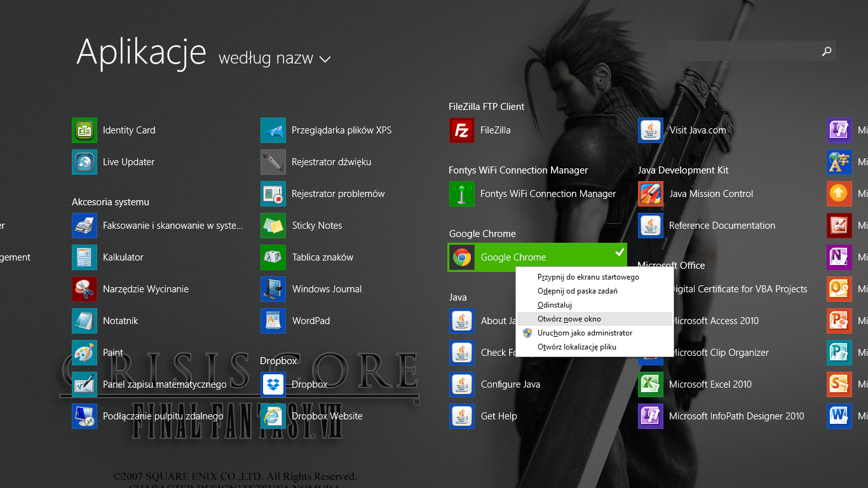Click the search magnifier button

point(826,51)
